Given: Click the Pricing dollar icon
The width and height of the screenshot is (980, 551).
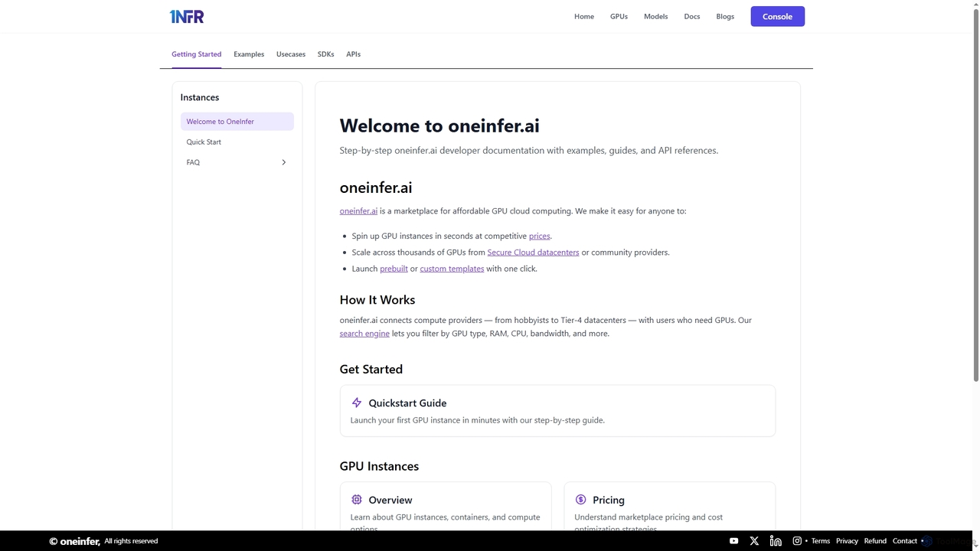Looking at the screenshot, I should pyautogui.click(x=580, y=500).
